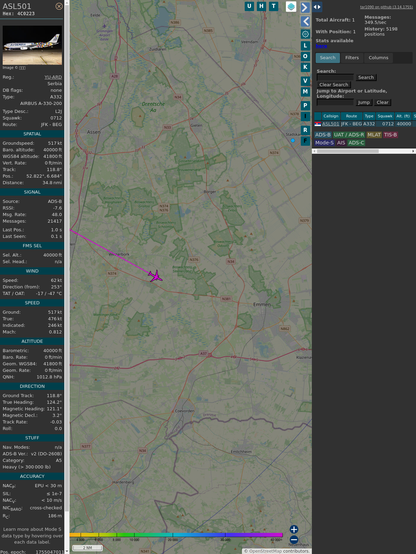Sort table by the flag column header

coord(318,116)
